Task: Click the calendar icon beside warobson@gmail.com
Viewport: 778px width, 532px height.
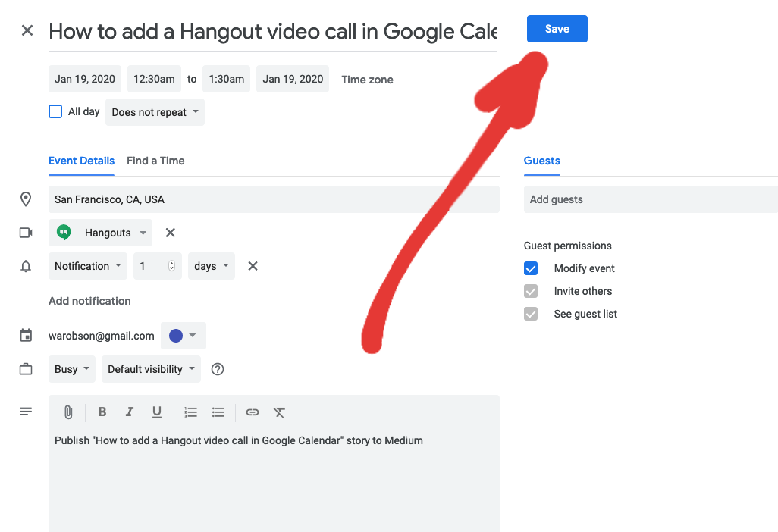Action: click(x=26, y=336)
